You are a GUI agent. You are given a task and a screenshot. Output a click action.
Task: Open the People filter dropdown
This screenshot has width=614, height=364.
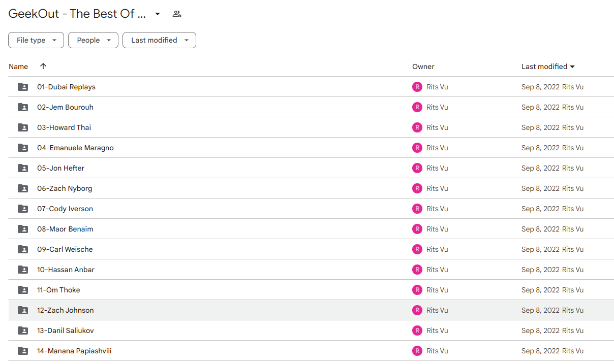point(93,40)
